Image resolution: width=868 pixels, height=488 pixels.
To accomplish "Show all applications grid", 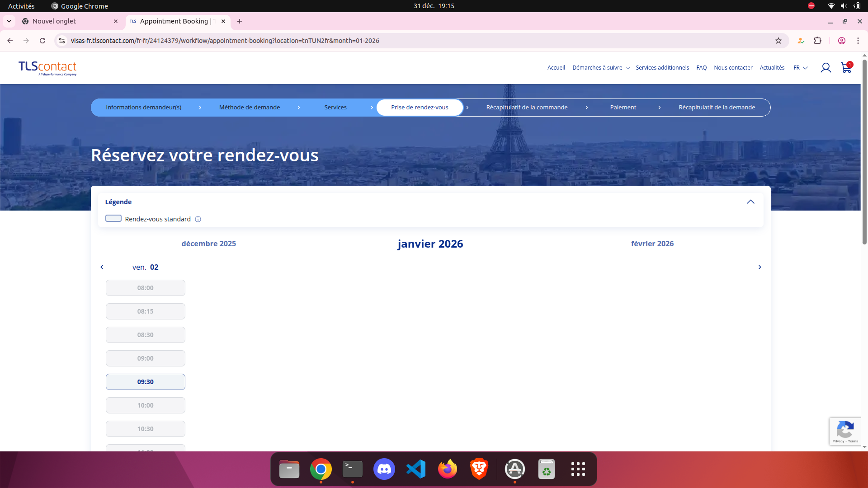I will tap(578, 469).
